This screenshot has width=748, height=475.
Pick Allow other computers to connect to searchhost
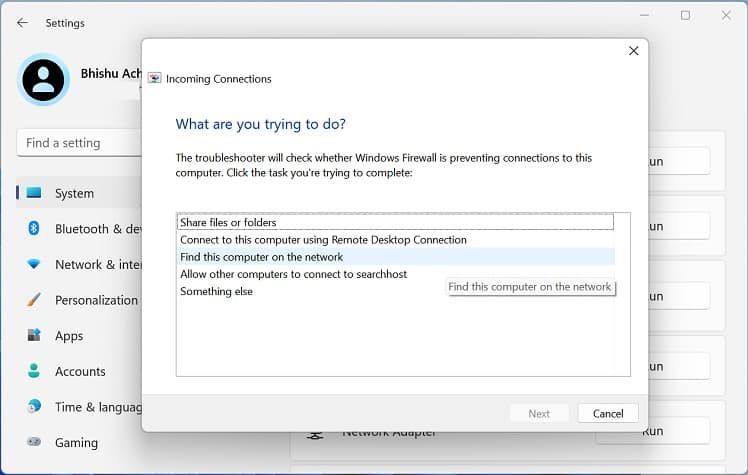pyautogui.click(x=395, y=274)
